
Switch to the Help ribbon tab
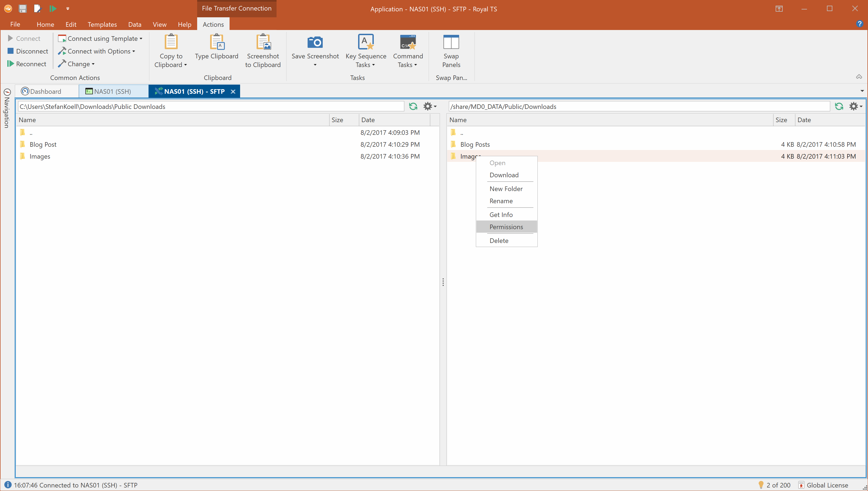click(x=185, y=24)
